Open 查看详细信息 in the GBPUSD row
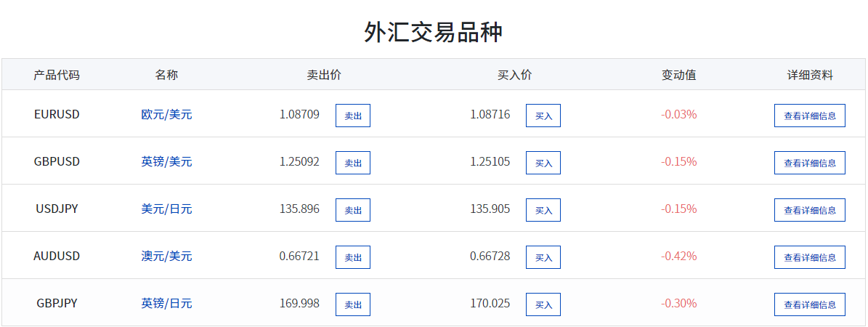 pos(809,163)
